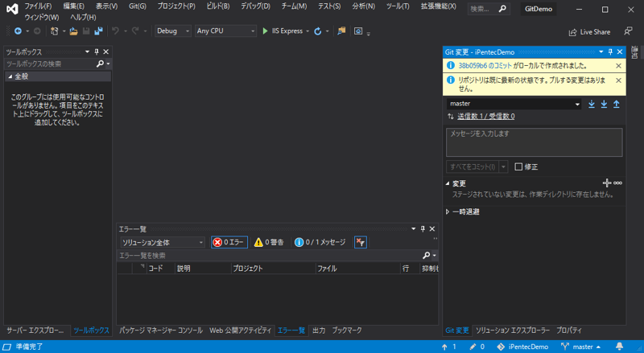Open the Any CPU platform dropdown
The width and height of the screenshot is (644, 353).
[x=225, y=31]
